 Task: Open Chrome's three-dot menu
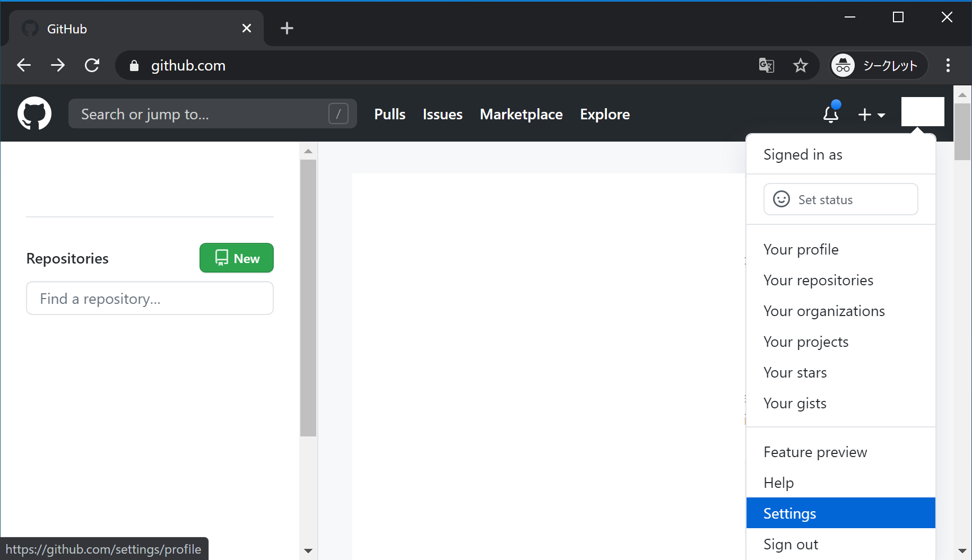[948, 66]
